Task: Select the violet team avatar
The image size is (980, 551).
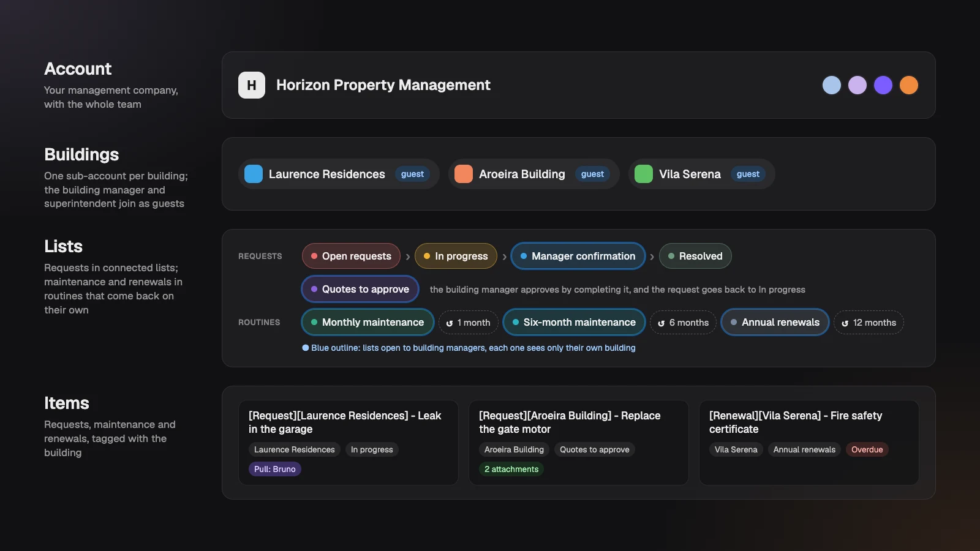Action: tap(883, 85)
